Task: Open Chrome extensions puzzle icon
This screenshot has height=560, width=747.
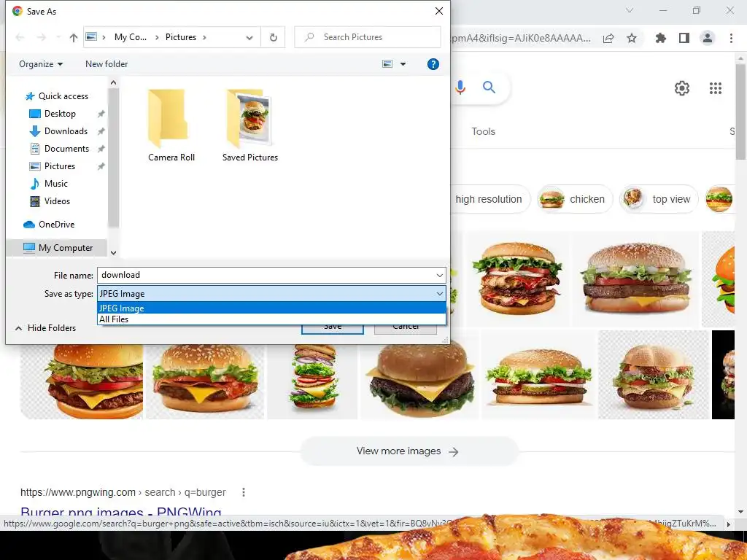Action: pyautogui.click(x=661, y=38)
